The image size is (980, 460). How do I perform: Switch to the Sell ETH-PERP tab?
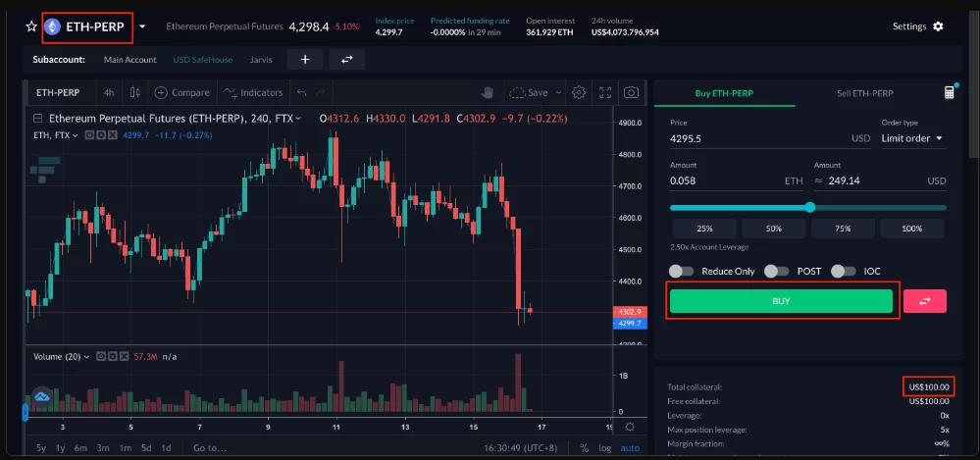863,93
